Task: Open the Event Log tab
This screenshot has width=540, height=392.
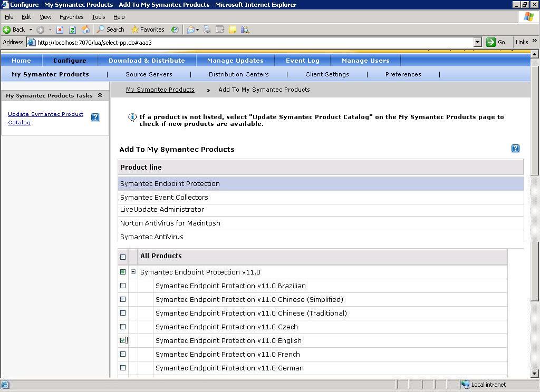Action: 303,61
